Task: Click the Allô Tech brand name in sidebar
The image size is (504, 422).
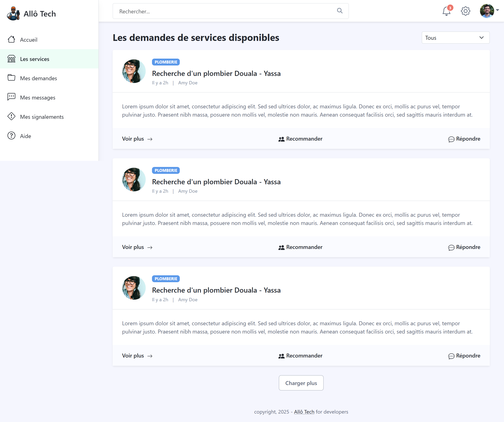Action: [40, 14]
